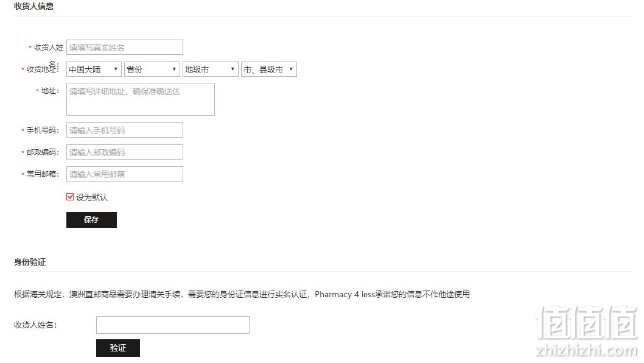Click the 常用邮箱 label
The height and width of the screenshot is (363, 644).
[43, 174]
